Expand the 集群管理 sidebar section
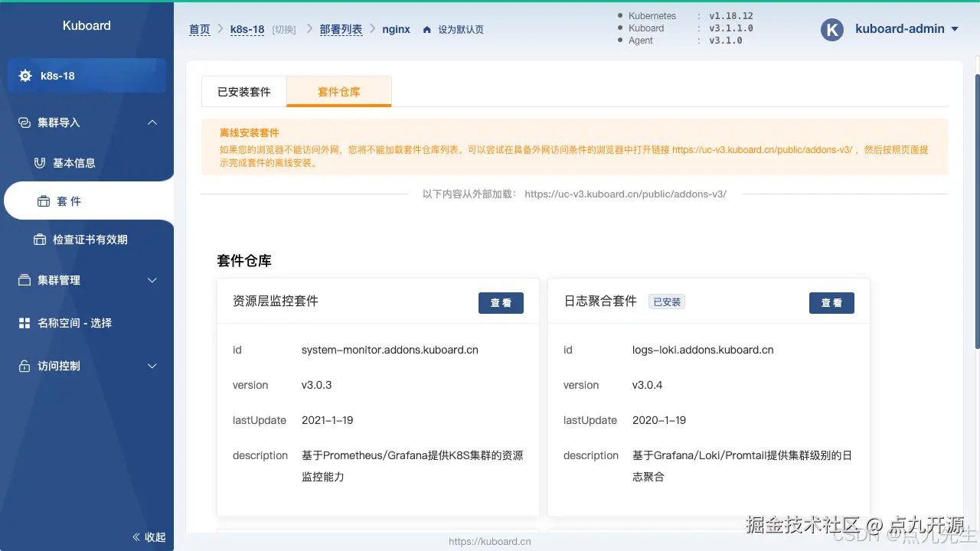 click(x=152, y=280)
